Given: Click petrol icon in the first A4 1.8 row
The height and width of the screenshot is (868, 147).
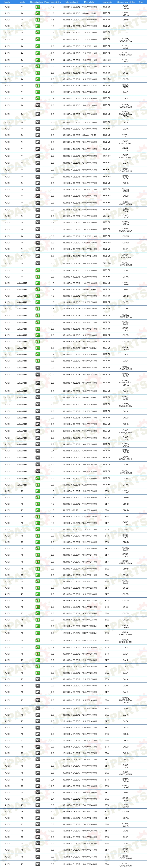Looking at the screenshot, I should 38,7.
